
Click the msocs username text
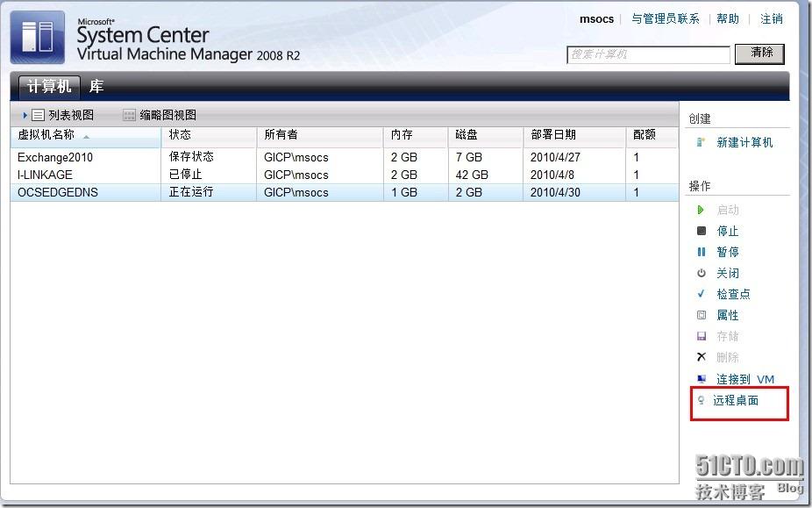596,19
